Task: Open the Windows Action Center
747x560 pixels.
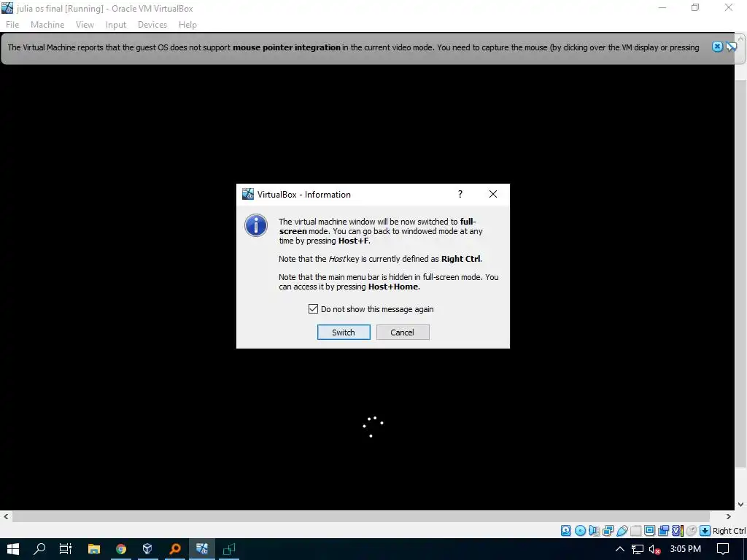Action: click(x=723, y=549)
